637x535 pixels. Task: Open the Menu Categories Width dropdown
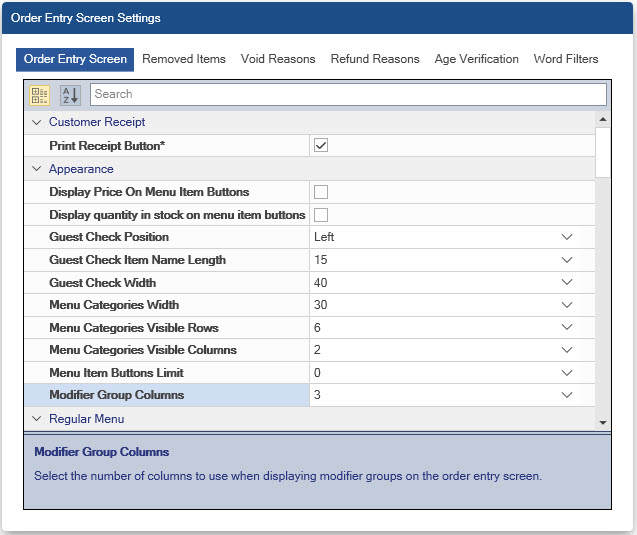point(566,305)
